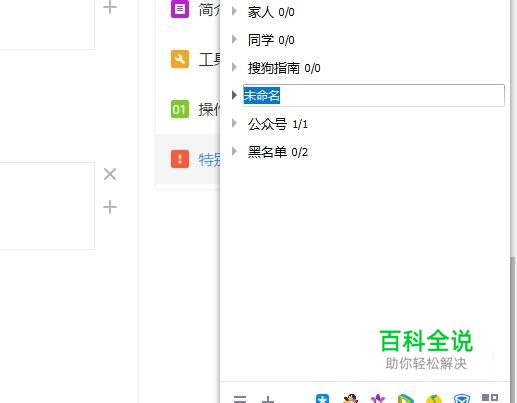Select the 家人 0/0 group row
Viewport: 517px width, 403px height.
(365, 12)
